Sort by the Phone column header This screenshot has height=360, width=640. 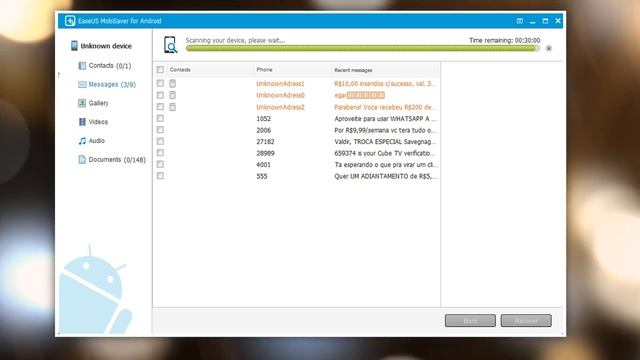264,70
